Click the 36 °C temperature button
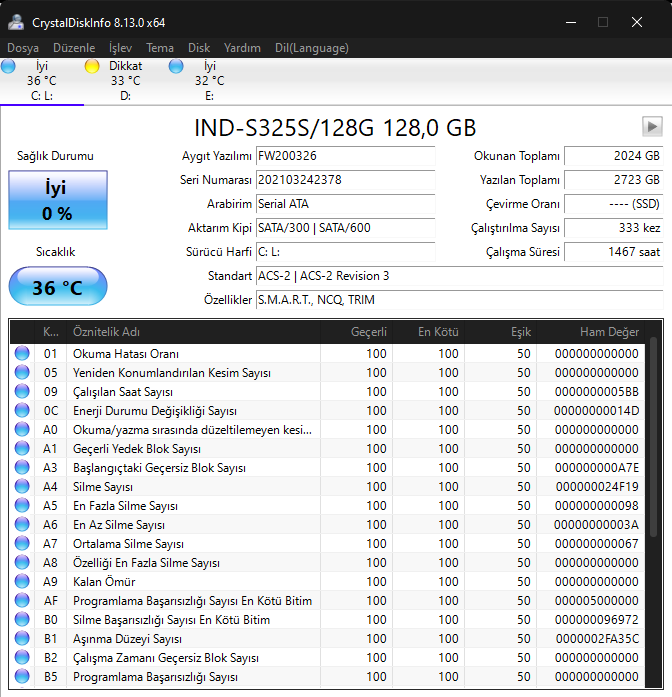Viewport: 672px width, 697px height. 57,288
